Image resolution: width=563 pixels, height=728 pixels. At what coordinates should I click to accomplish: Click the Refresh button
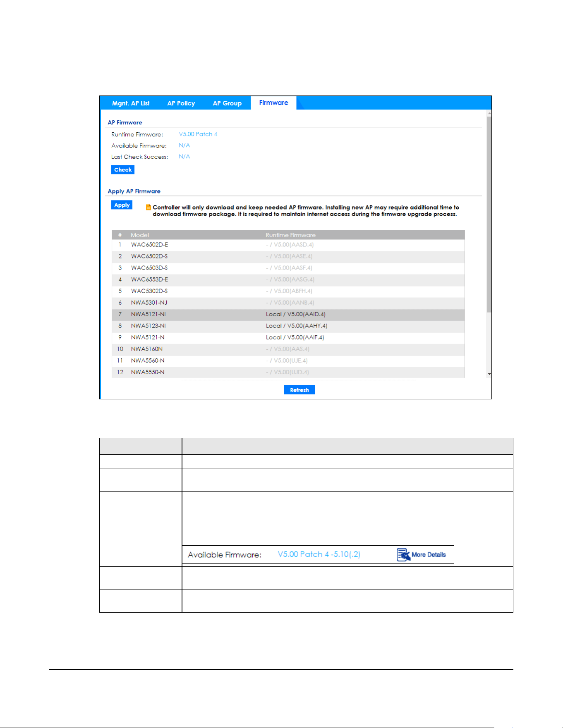click(x=299, y=390)
